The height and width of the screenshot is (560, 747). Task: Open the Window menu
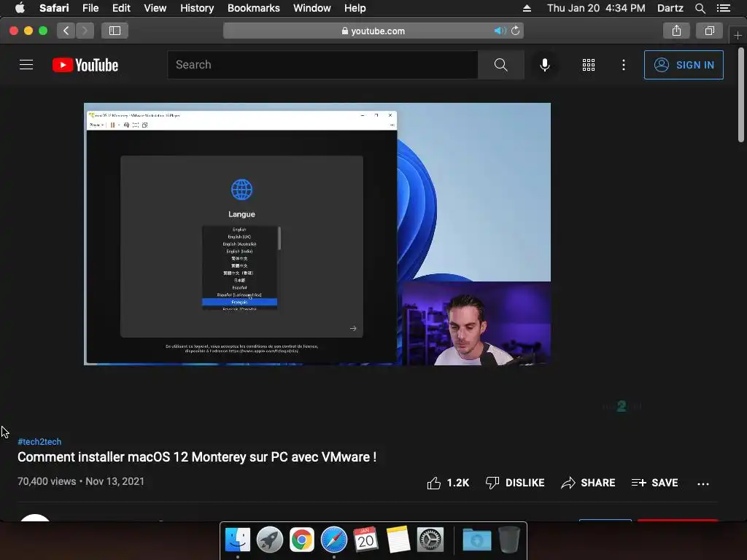311,8
